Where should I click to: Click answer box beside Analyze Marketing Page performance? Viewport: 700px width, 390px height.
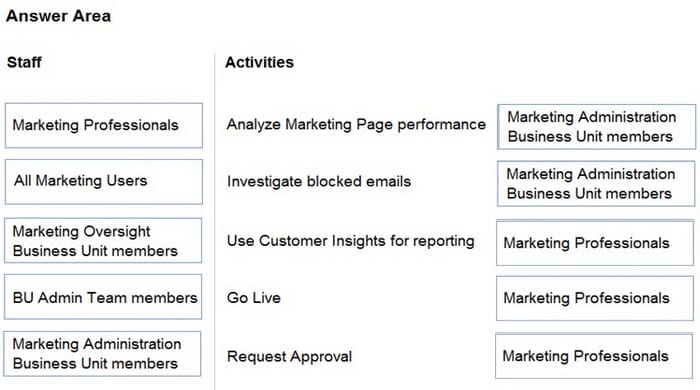[596, 127]
